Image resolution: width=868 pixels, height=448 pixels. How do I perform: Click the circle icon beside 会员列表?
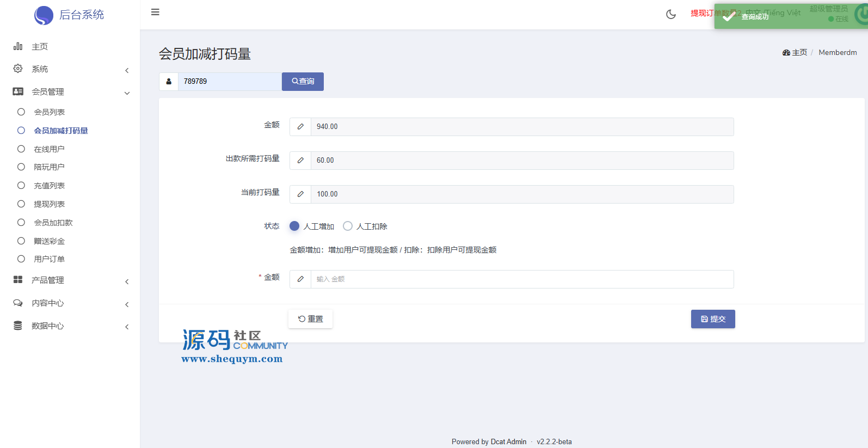(21, 112)
